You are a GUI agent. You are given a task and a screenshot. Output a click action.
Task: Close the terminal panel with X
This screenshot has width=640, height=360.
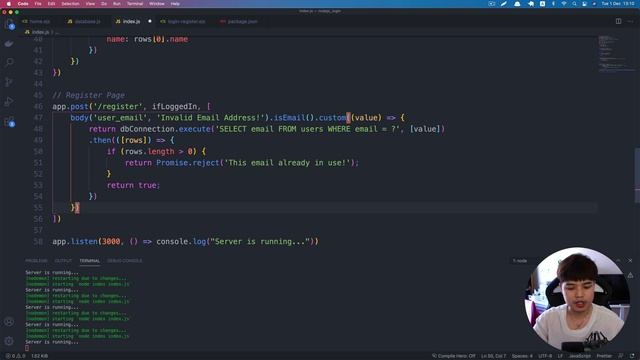(x=630, y=260)
